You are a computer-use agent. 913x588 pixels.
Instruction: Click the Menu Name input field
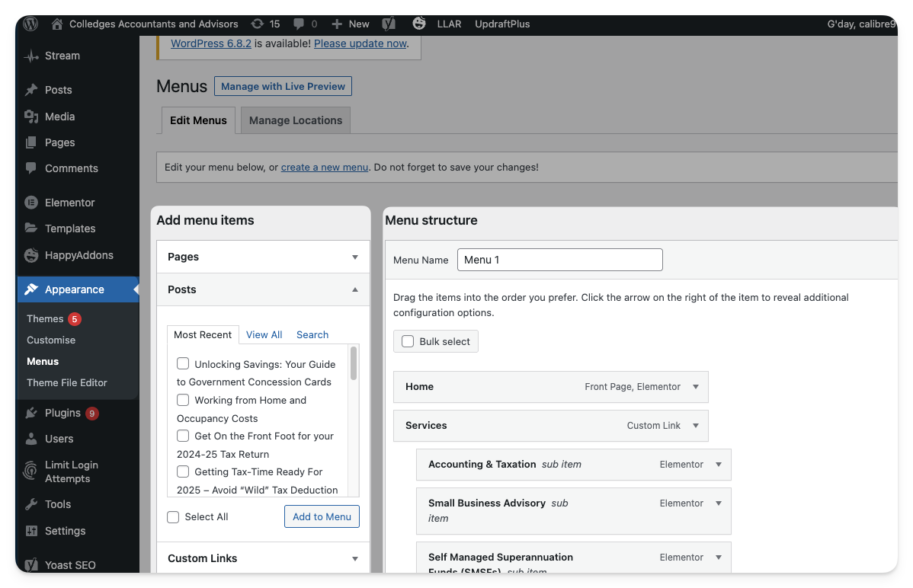point(559,260)
